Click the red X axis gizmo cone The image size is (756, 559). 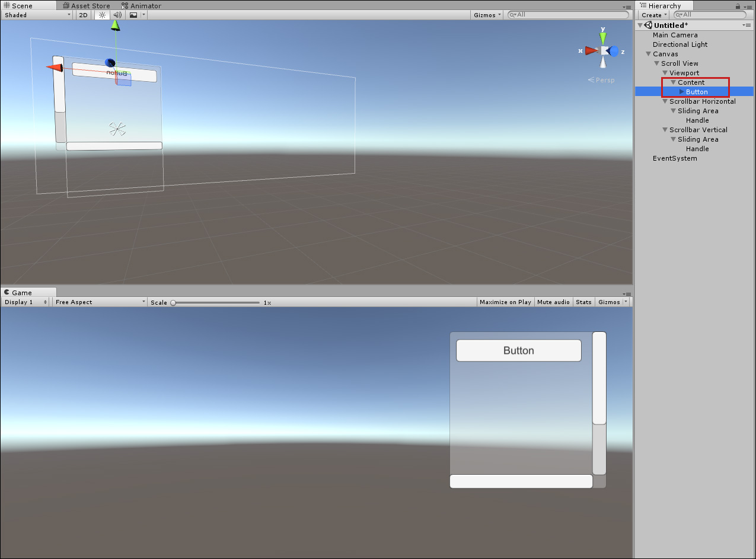591,51
